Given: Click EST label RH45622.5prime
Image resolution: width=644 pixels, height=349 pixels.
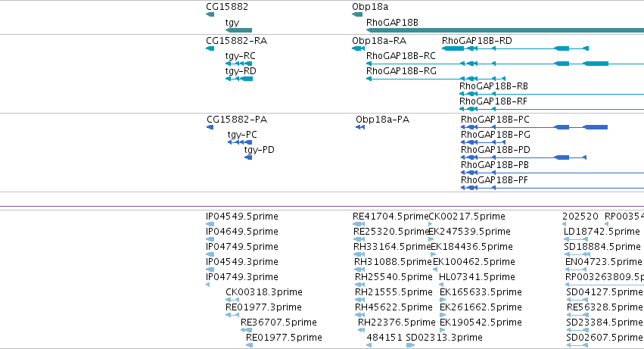Looking at the screenshot, I should point(394,308).
